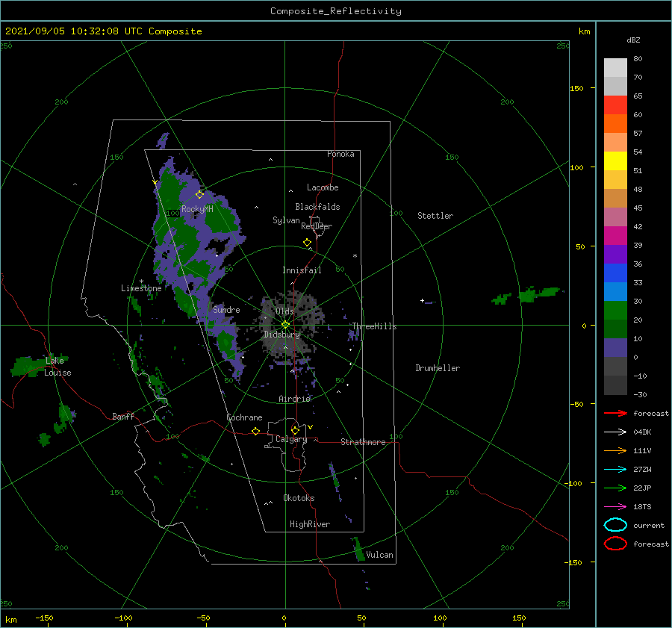Click the Stettler city label

[x=435, y=216]
